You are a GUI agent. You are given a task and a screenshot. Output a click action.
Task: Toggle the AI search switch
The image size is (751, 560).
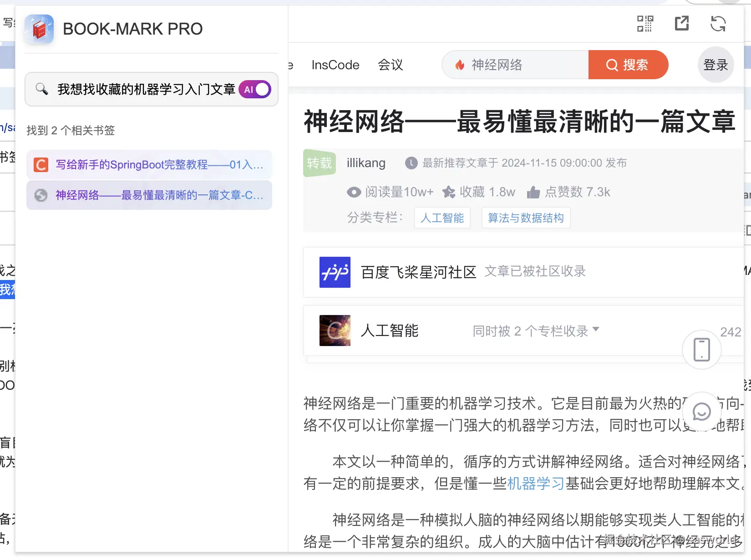pyautogui.click(x=254, y=89)
